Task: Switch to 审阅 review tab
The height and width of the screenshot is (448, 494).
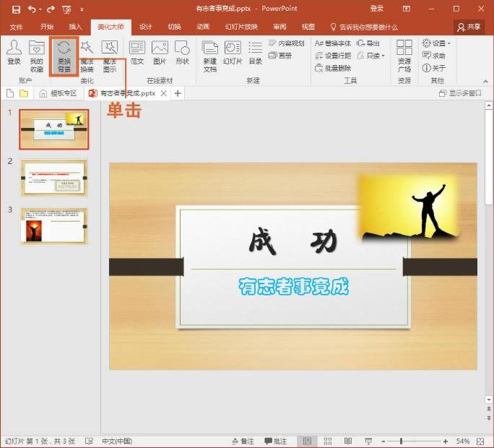Action: [x=279, y=27]
